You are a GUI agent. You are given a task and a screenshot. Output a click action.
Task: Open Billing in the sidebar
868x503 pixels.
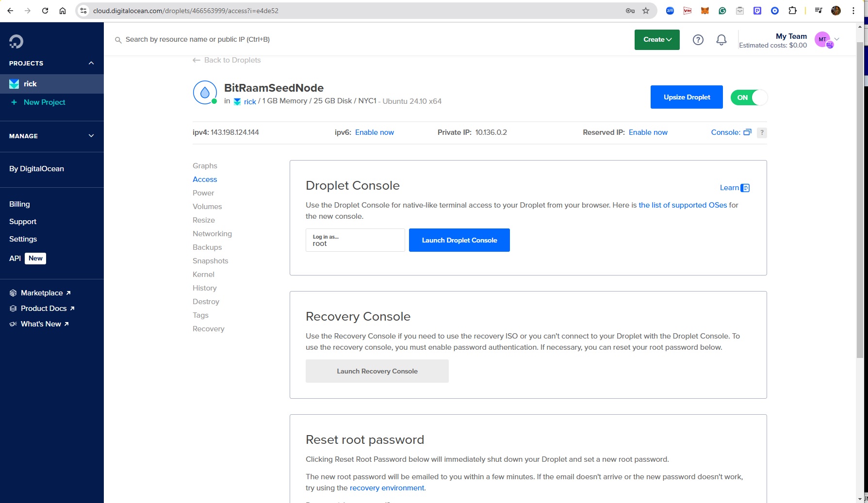pos(19,204)
